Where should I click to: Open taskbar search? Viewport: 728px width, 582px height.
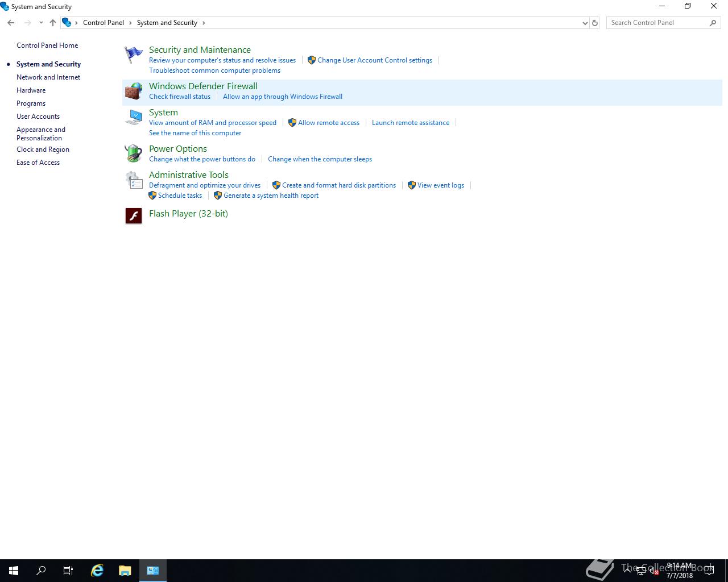tap(41, 571)
